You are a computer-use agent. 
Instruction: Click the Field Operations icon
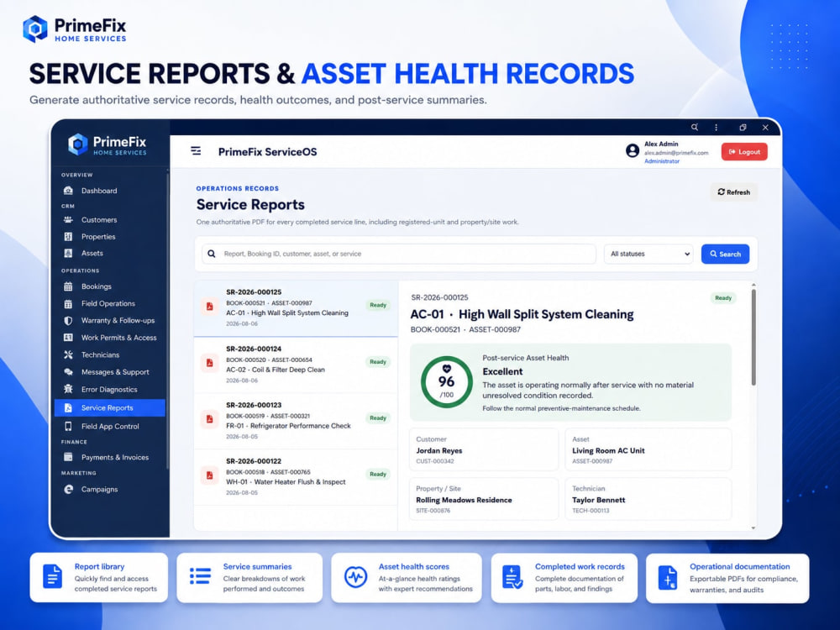click(x=68, y=303)
